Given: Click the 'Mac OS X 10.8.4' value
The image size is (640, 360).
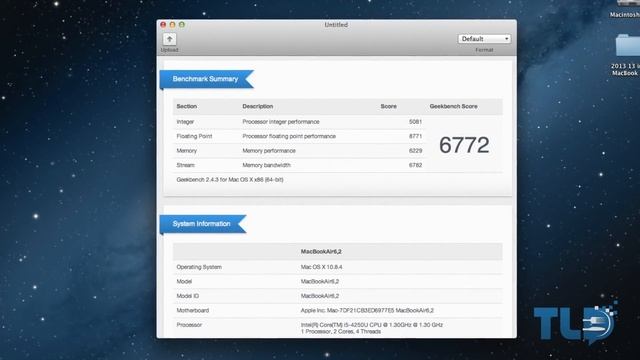Looking at the screenshot, I should click(x=322, y=267).
